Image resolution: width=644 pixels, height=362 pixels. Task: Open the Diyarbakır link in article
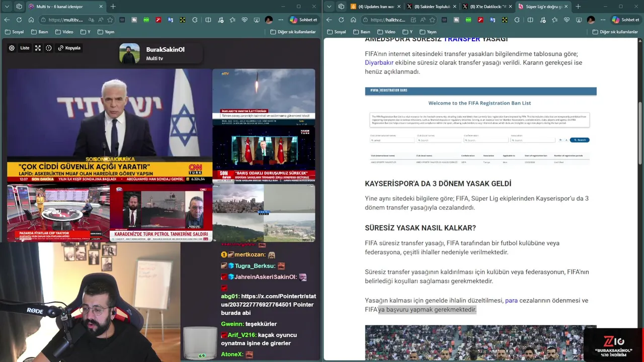379,63
